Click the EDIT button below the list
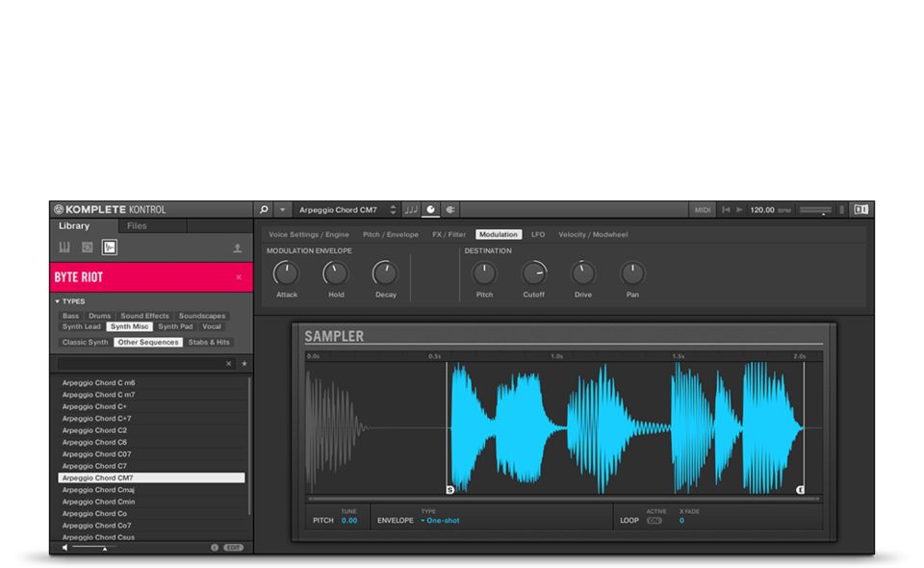Viewport: 924px width, 568px height. pos(233,548)
